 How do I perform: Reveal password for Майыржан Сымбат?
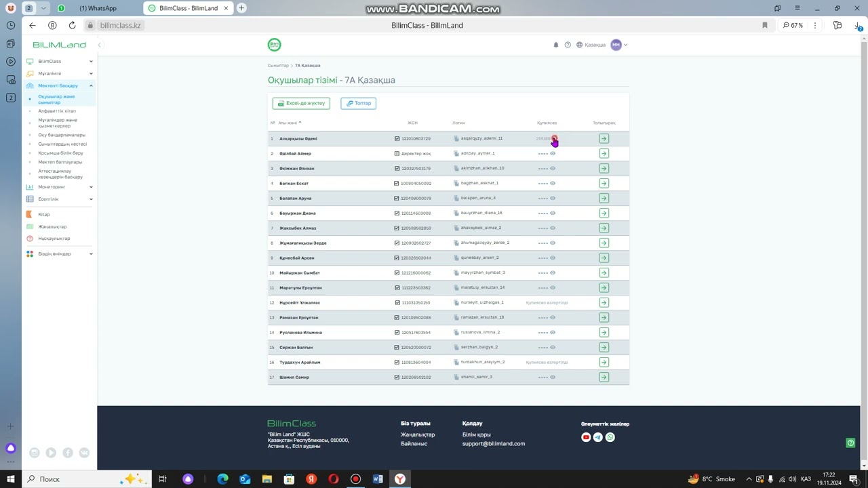(553, 272)
